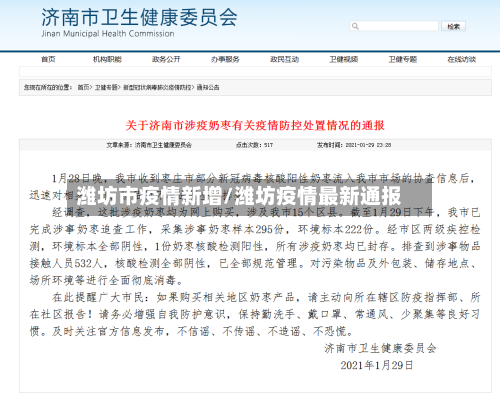Open the 办事服务 navigation menu item

[x=225, y=59]
